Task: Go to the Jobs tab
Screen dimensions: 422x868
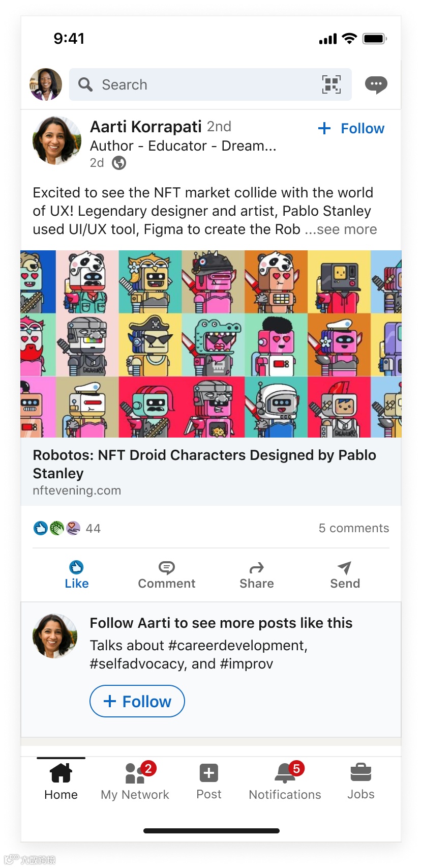Action: pos(360,781)
